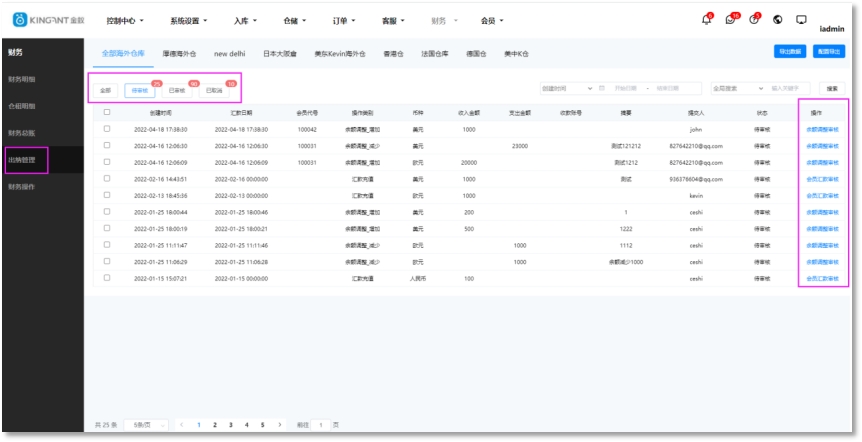Check the row created 2022-04-18 17:38:30
862x442 pixels.
(x=107, y=129)
